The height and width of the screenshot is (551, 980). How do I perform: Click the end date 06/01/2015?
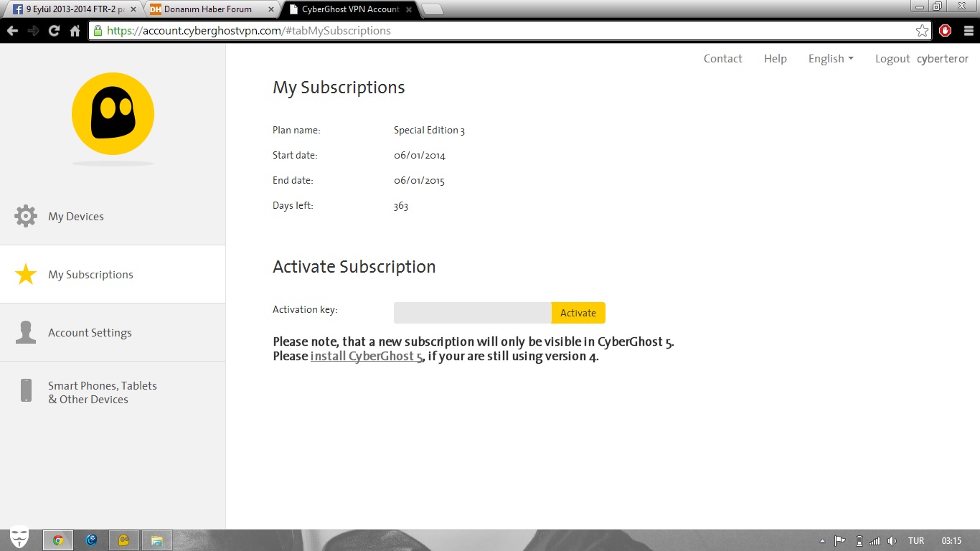pos(419,180)
